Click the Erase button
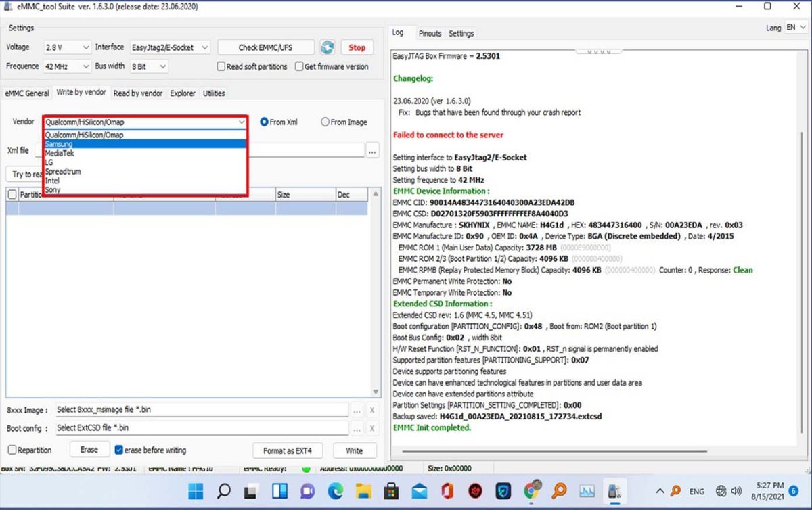Viewport: 812px width, 510px height. click(x=89, y=450)
